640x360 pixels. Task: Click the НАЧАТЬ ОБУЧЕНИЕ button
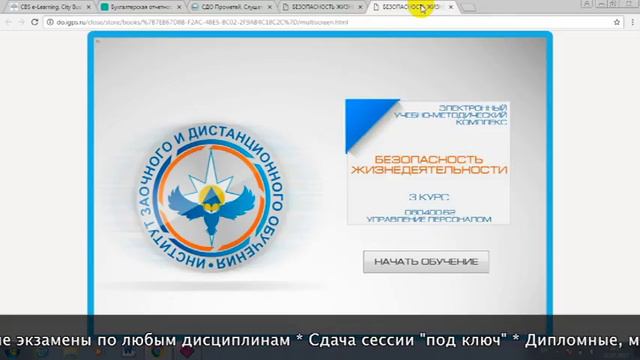tap(426, 262)
